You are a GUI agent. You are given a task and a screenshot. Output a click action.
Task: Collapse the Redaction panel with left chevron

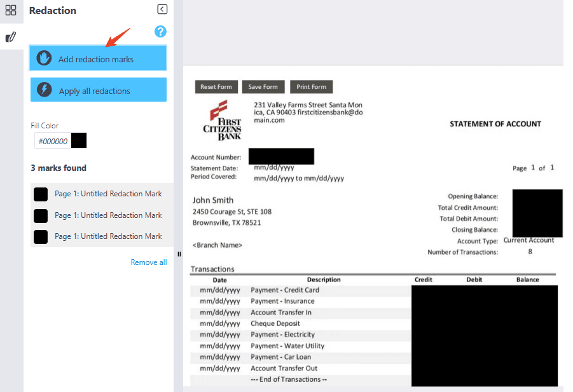point(161,9)
